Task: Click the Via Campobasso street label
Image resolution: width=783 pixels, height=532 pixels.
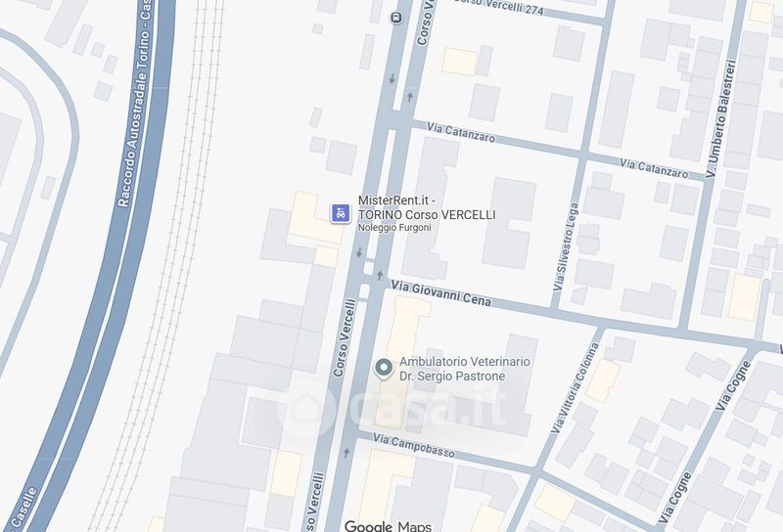Action: click(x=414, y=446)
